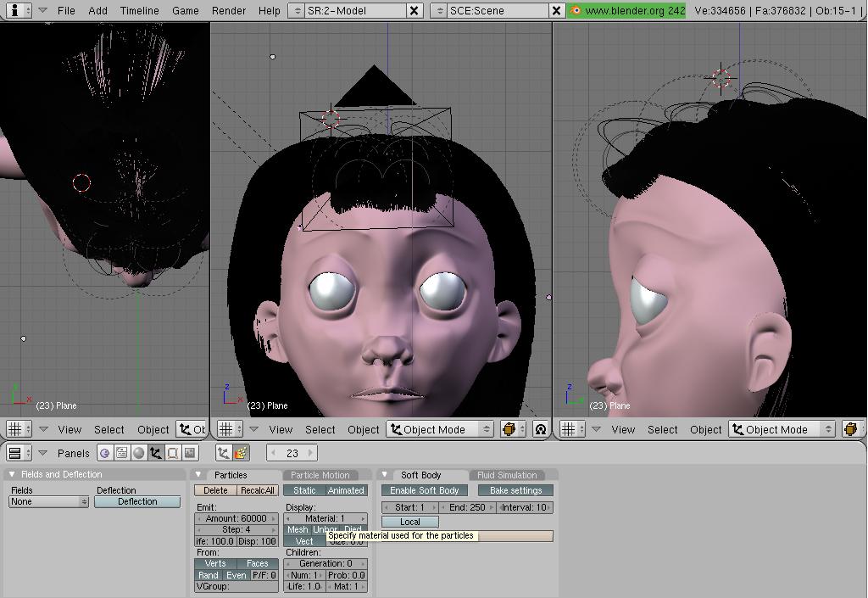Click the Amount: 60000 particle slider

click(x=236, y=518)
